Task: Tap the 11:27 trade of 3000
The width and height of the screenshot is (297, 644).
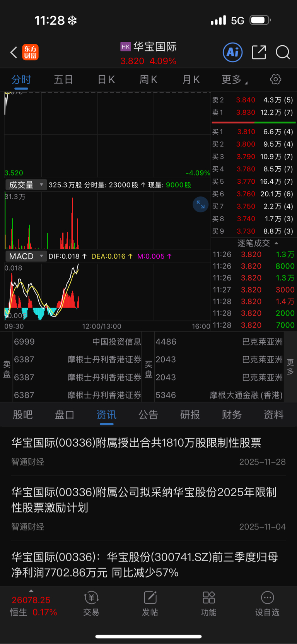Action: coord(254,290)
